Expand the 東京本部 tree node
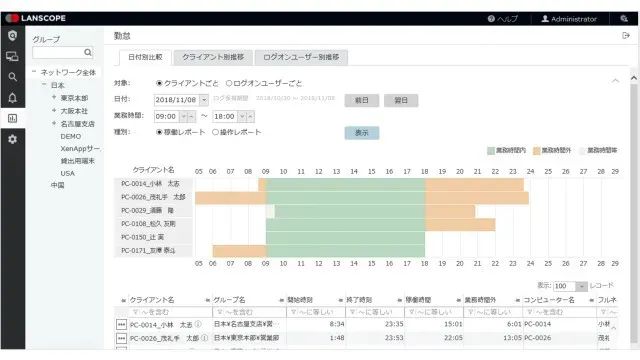The height and width of the screenshot is (360, 640). [54, 97]
